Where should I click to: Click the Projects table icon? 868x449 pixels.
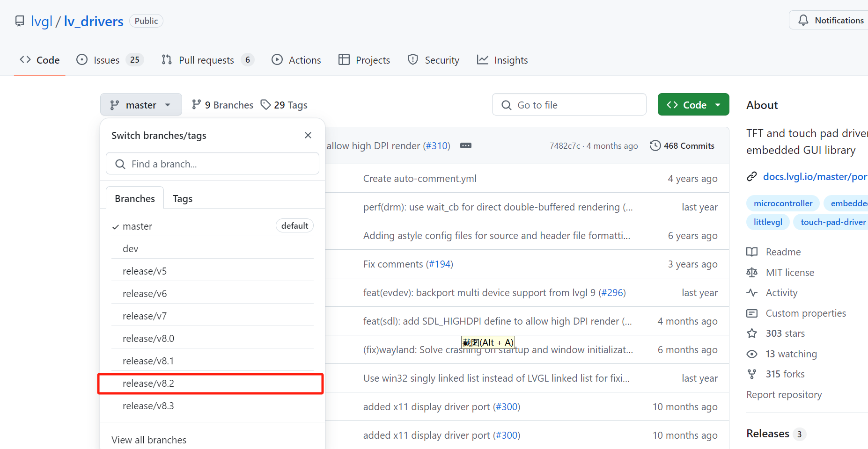click(344, 60)
